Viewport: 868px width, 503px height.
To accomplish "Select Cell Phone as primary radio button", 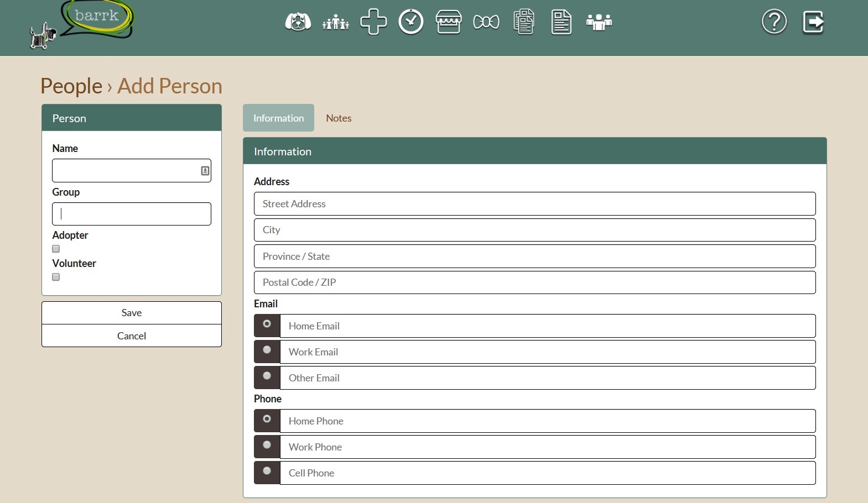I will pos(267,471).
